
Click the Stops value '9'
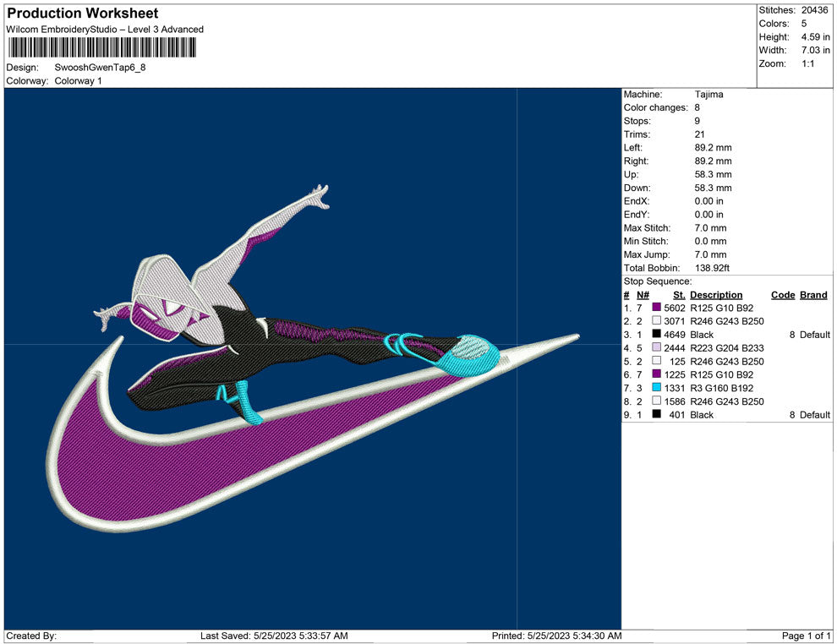(697, 121)
